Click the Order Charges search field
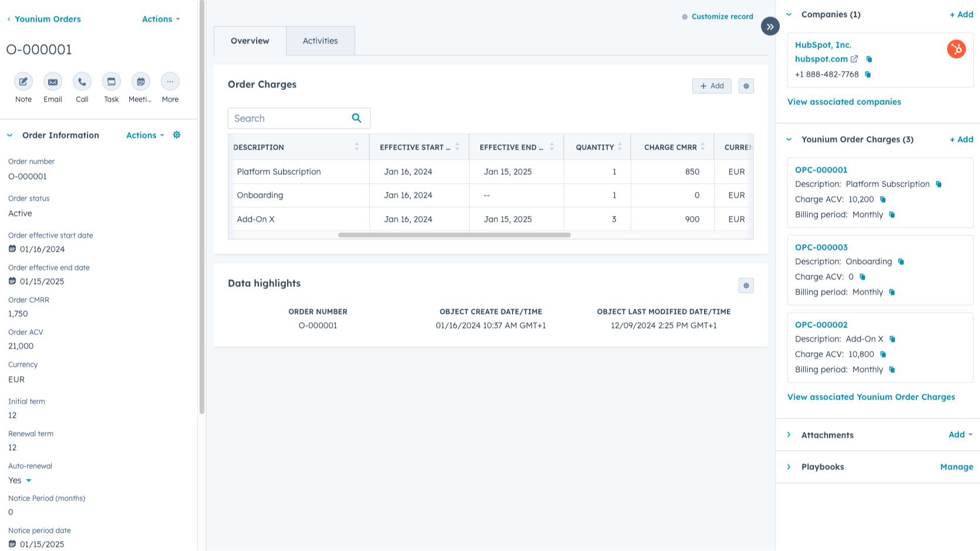Image resolution: width=980 pixels, height=551 pixels. [x=289, y=119]
